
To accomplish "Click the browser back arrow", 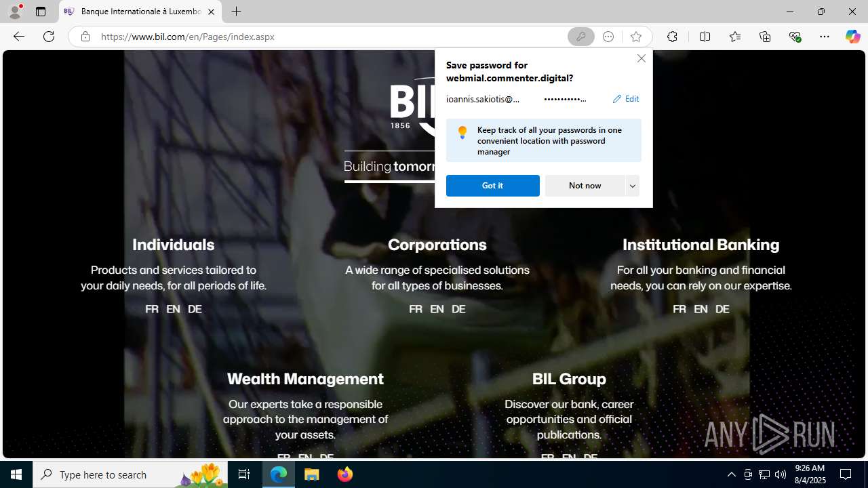I will (x=18, y=37).
